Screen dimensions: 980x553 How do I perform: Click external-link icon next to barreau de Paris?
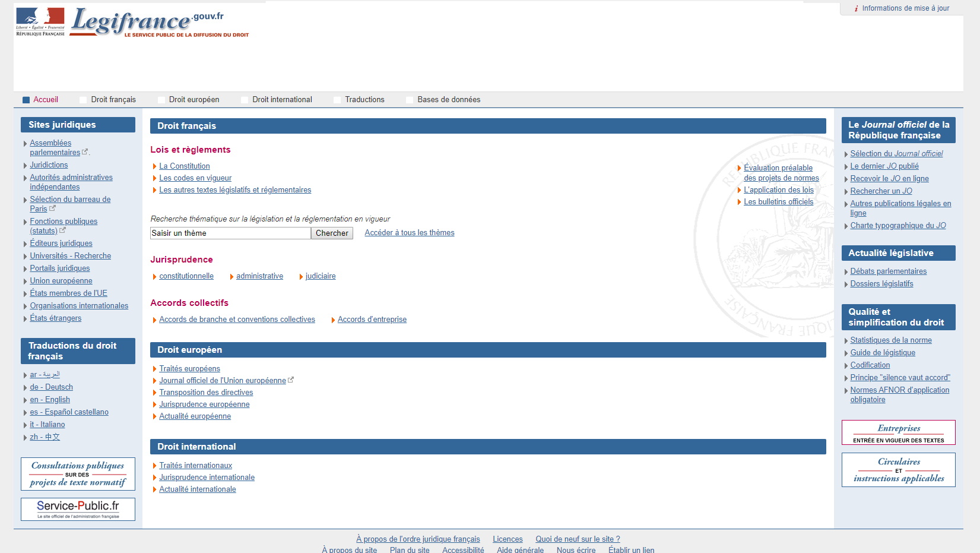coord(52,208)
